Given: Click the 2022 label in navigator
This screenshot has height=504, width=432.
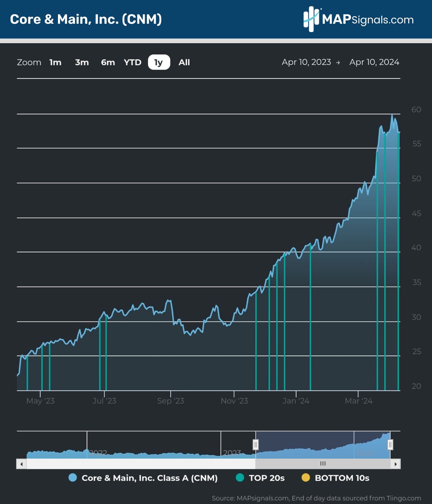Looking at the screenshot, I should tap(98, 453).
